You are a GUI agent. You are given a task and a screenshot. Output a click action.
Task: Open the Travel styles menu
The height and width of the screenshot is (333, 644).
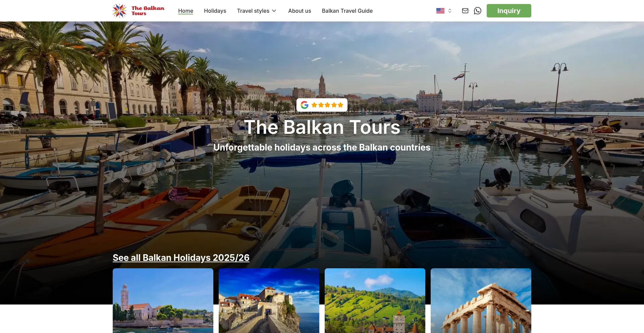coord(257,11)
